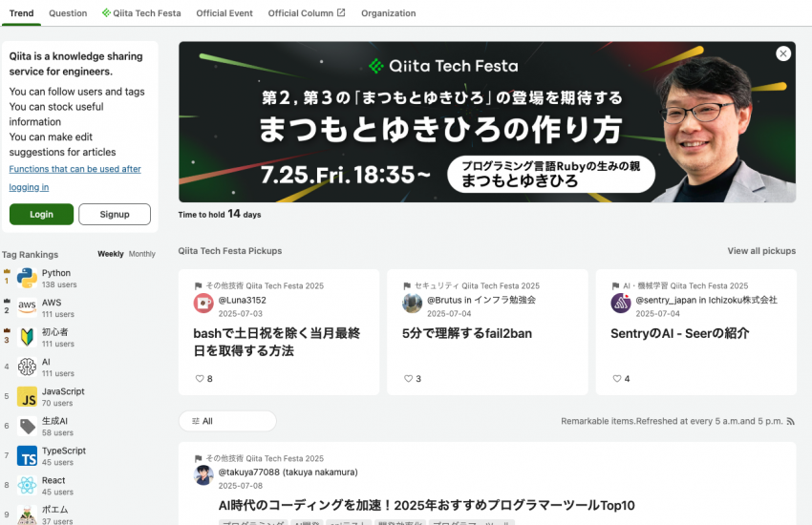Open article 'bashで土日祝を除く当月最終日を取得する方法'
Image resolution: width=812 pixels, height=525 pixels.
tap(276, 342)
